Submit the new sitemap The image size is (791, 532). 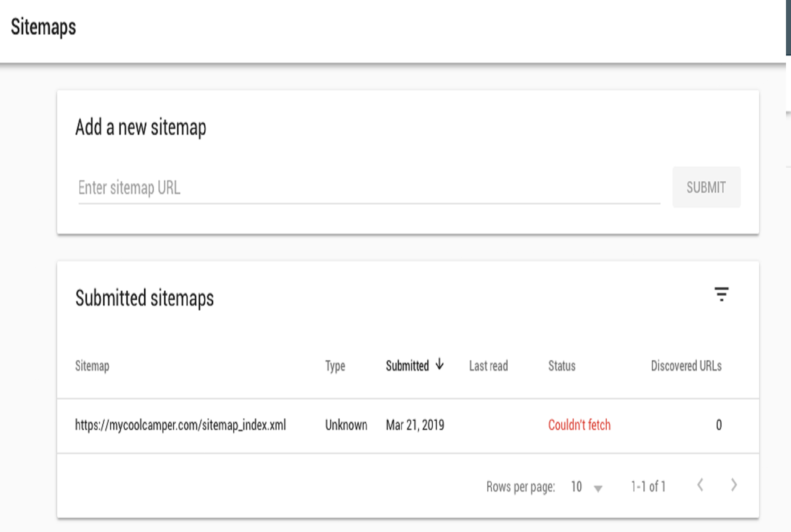(x=706, y=187)
